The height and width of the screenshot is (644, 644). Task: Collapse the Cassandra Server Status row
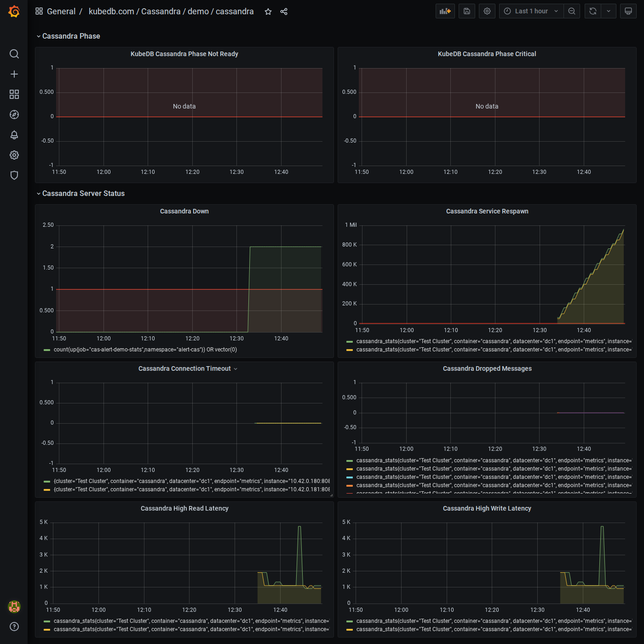click(80, 193)
